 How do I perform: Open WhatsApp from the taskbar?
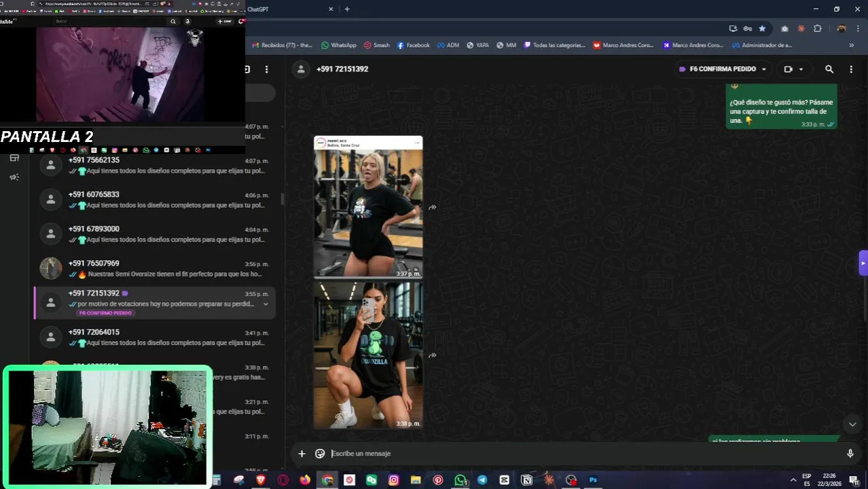[x=460, y=480]
